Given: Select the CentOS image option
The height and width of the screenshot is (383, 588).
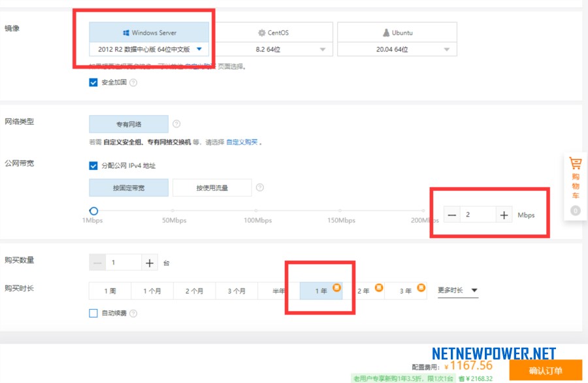Looking at the screenshot, I should [273, 33].
